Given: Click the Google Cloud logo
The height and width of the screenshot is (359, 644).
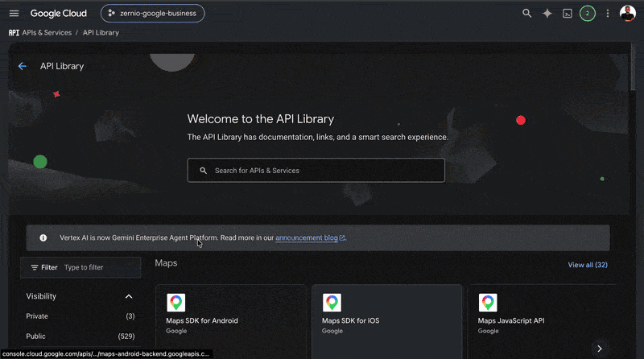Looking at the screenshot, I should [59, 14].
